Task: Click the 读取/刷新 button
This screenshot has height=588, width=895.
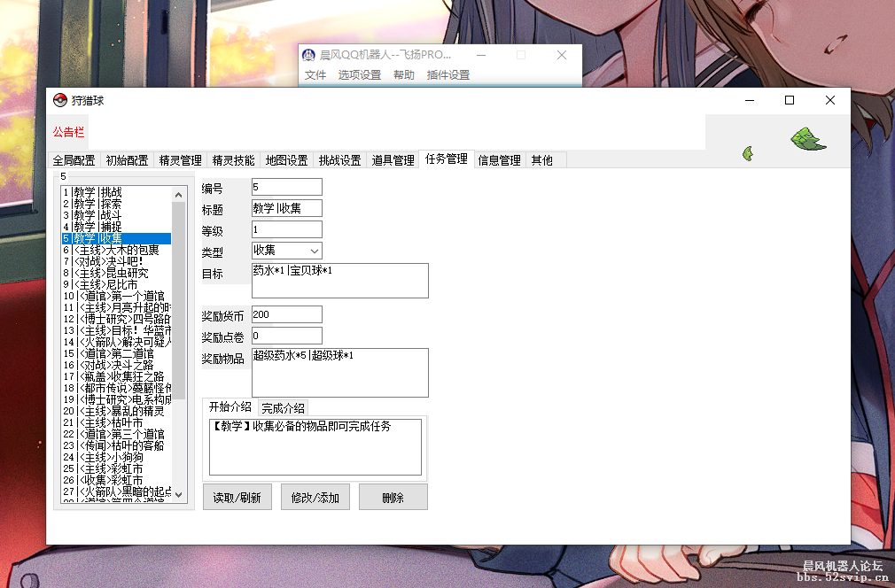Action: coord(237,496)
